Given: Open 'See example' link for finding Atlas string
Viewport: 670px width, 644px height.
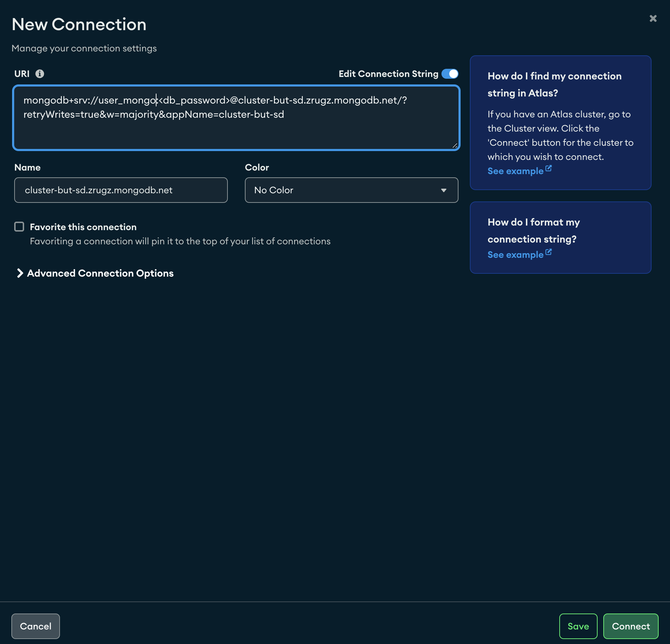Looking at the screenshot, I should point(515,171).
